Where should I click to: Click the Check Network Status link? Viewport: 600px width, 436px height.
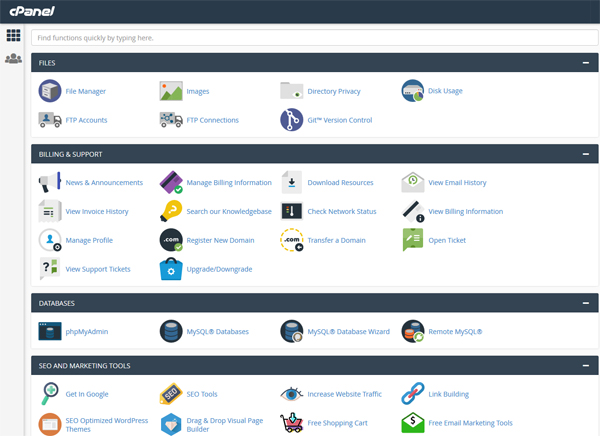342,211
